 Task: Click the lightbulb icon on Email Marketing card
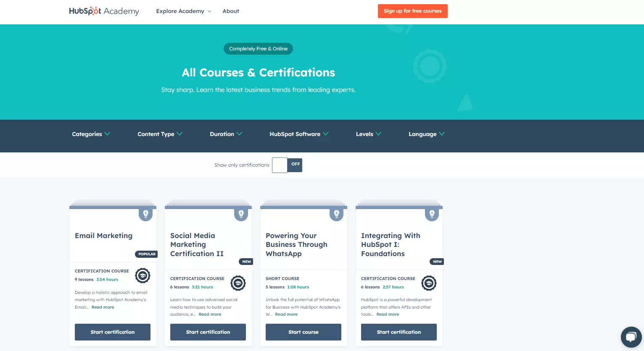146,214
